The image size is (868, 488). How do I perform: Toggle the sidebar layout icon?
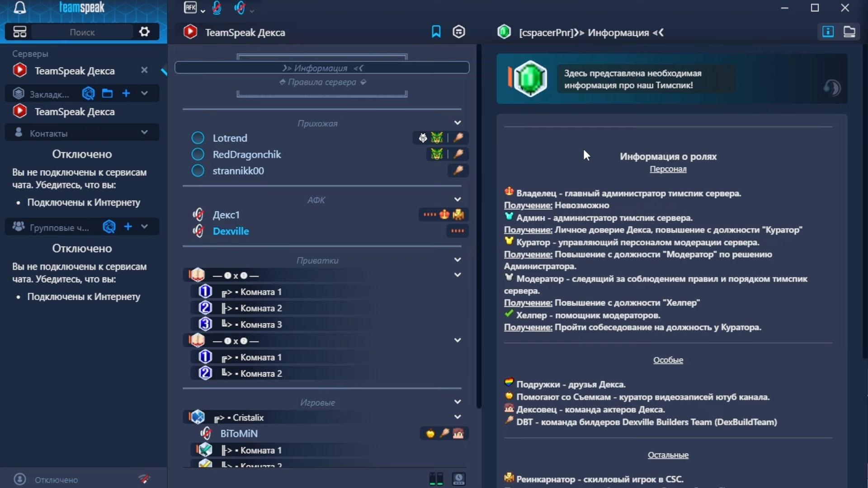tap(20, 32)
